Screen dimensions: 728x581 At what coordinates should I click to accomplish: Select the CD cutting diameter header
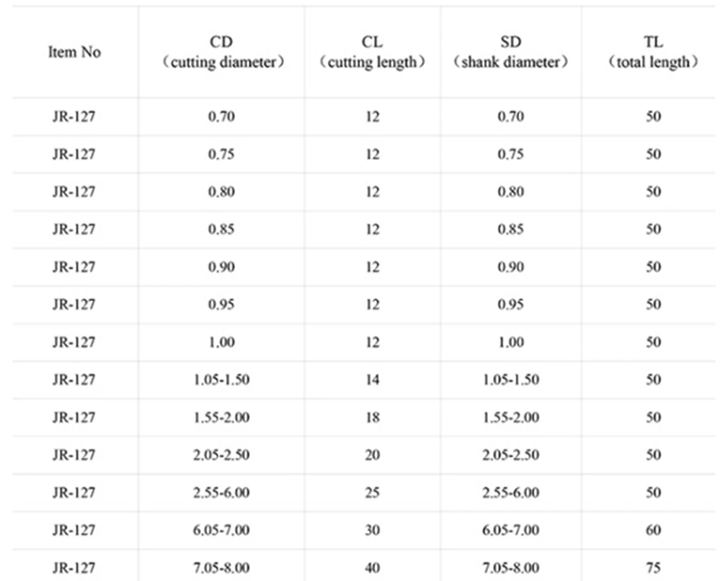(222, 52)
